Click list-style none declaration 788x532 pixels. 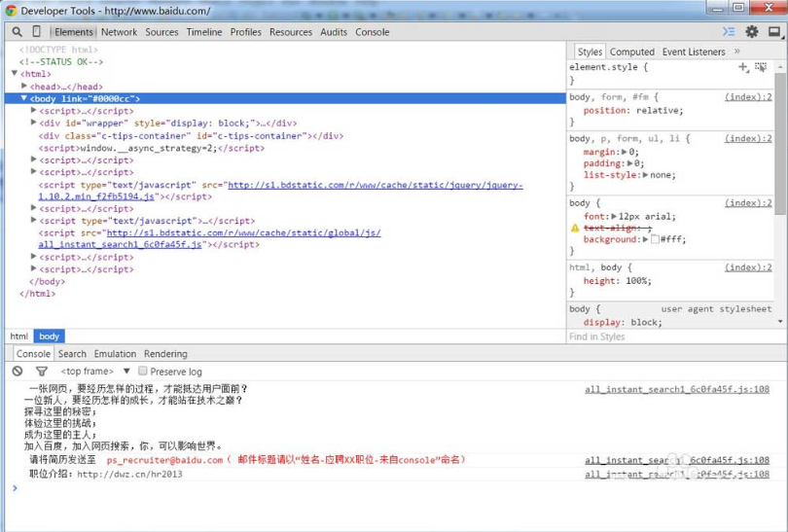pos(629,175)
